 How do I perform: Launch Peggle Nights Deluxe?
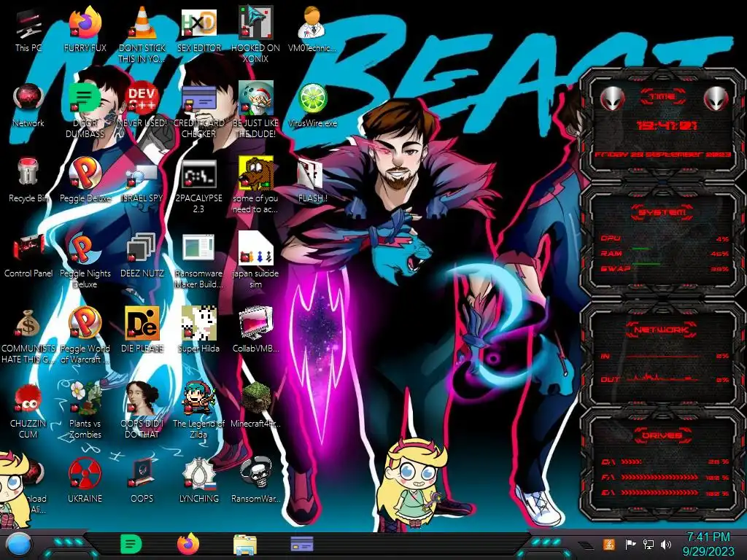click(85, 261)
